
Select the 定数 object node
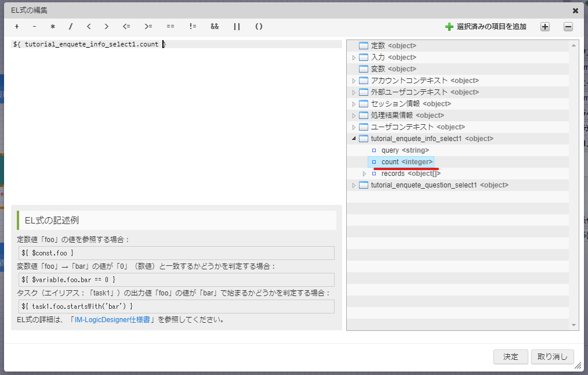393,46
